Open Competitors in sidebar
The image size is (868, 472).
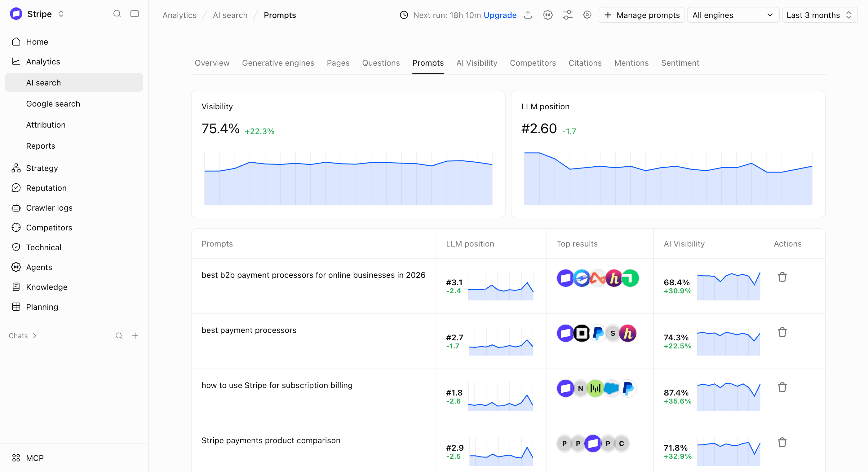click(x=74, y=228)
